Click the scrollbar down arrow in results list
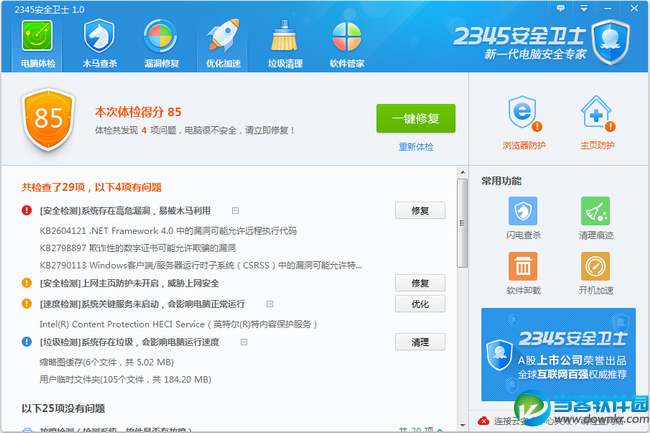The image size is (650, 433). (463, 425)
